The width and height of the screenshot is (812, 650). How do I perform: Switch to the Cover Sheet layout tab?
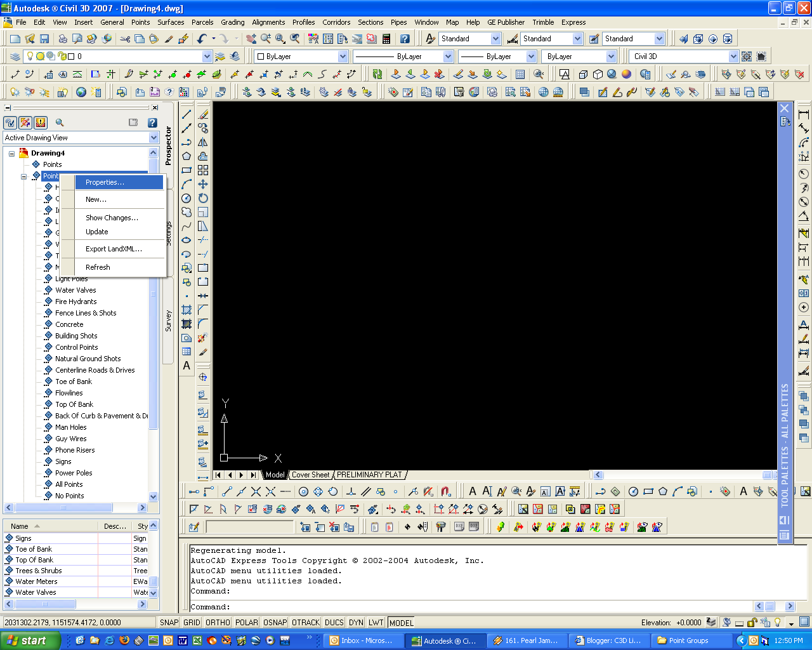coord(311,475)
